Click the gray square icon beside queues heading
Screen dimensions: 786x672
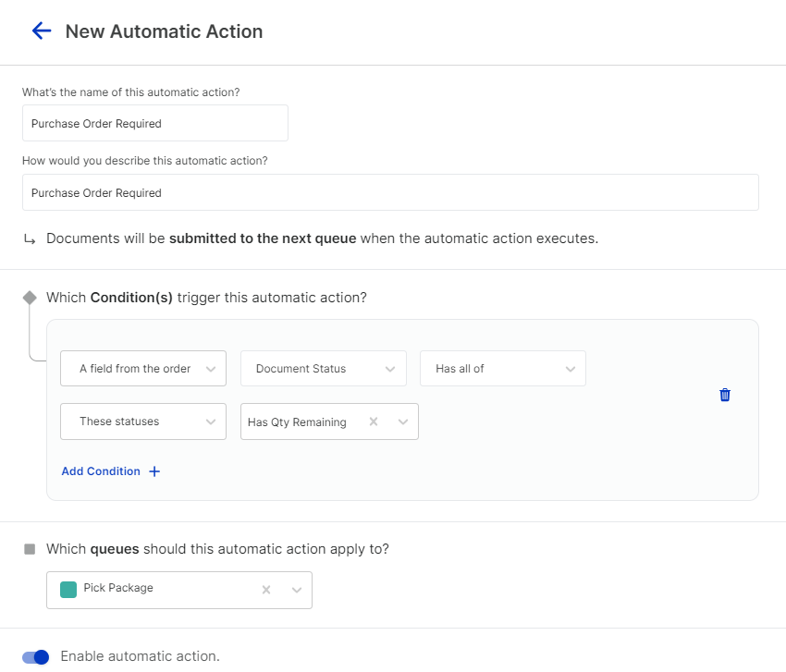[x=30, y=549]
